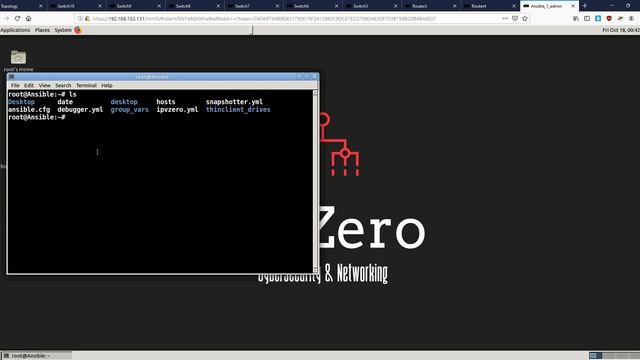This screenshot has height=360, width=640.
Task: Select the root@Ansible taskbar window button
Action: [x=37, y=356]
